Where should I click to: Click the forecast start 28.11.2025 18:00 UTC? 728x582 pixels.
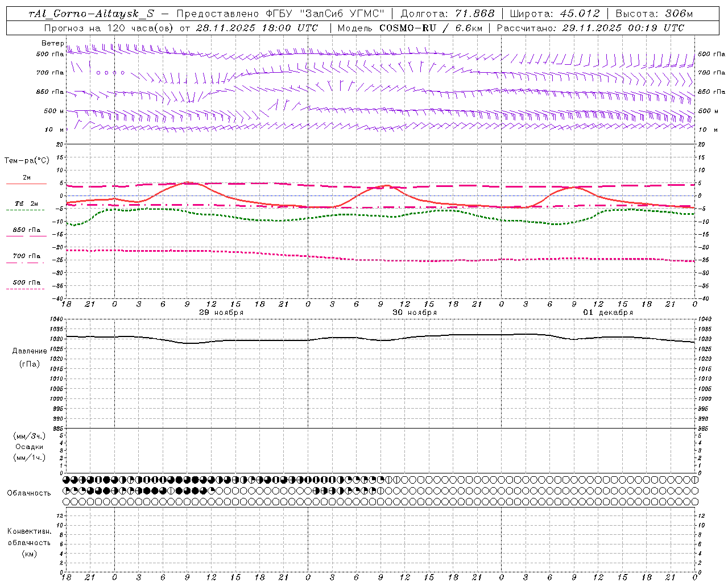coord(257,28)
